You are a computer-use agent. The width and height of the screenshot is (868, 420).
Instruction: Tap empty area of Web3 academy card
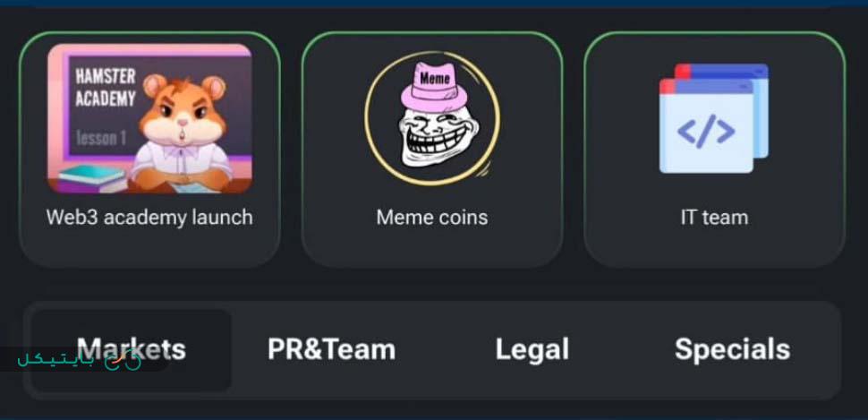tap(149, 246)
